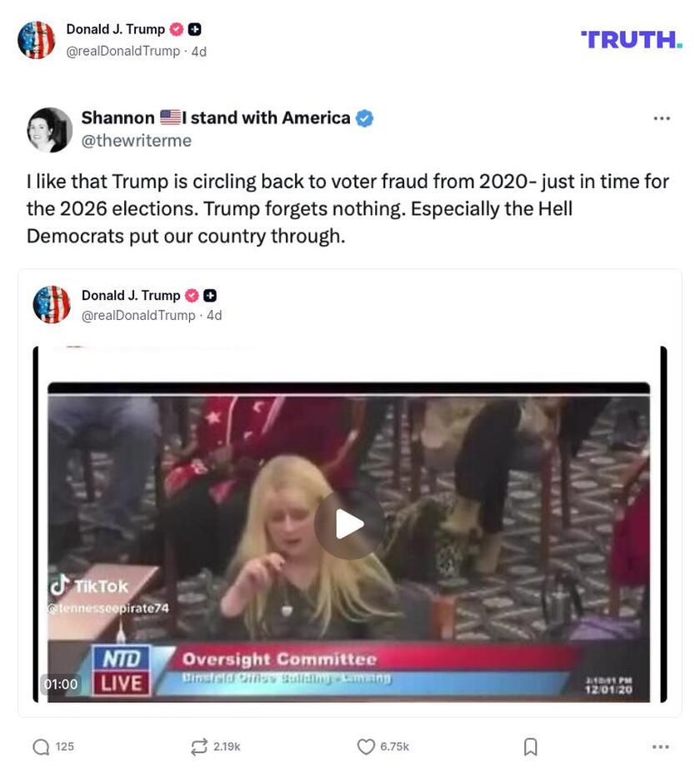Screen dimensions: 700x778
Task: Click the 4d timestamp on Trump's post
Action: pyautogui.click(x=202, y=51)
